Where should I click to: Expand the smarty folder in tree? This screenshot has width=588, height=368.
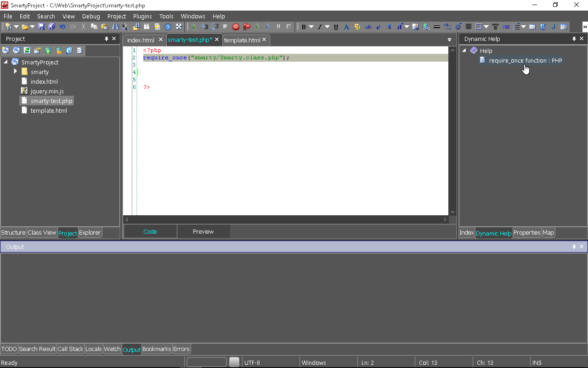tap(16, 71)
